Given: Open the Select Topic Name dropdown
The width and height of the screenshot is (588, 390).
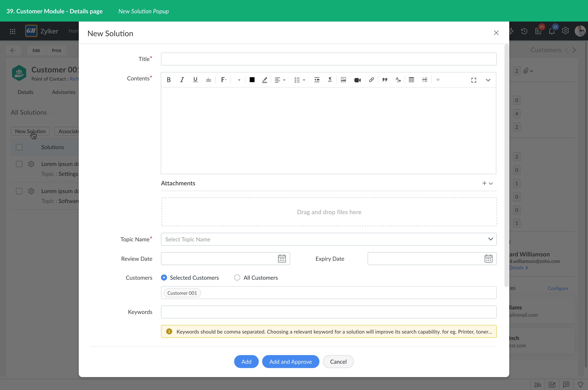Looking at the screenshot, I should 329,239.
